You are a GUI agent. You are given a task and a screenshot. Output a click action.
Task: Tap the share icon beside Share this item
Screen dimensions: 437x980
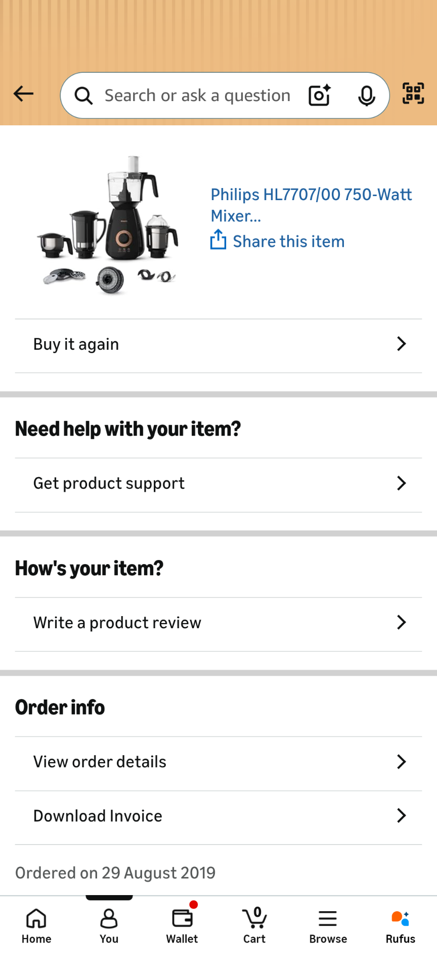pos(218,240)
